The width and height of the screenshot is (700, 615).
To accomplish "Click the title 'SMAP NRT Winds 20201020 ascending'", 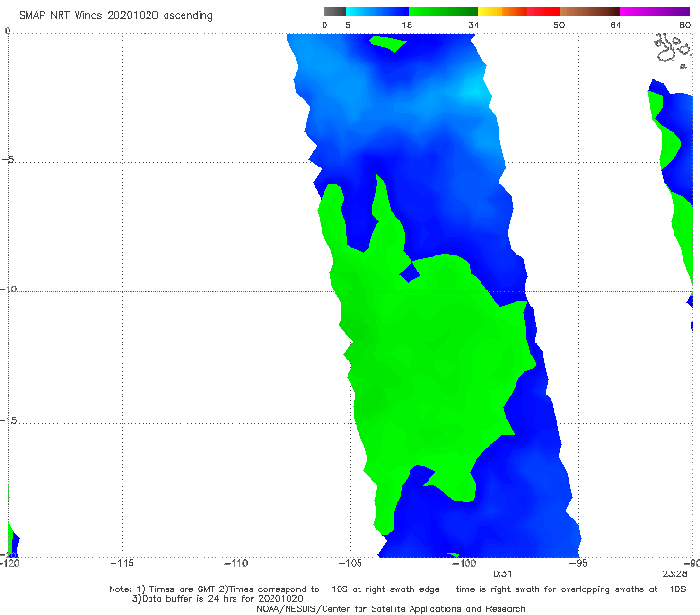I will point(115,15).
